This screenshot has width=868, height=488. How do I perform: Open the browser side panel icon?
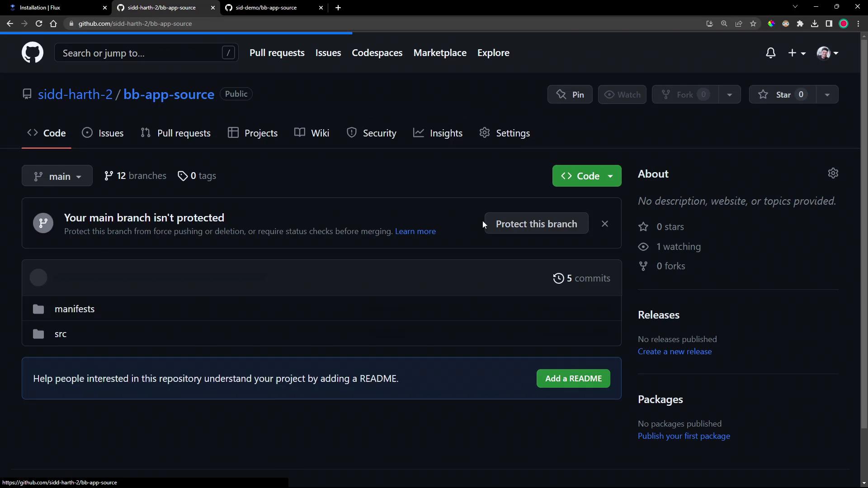(x=829, y=23)
